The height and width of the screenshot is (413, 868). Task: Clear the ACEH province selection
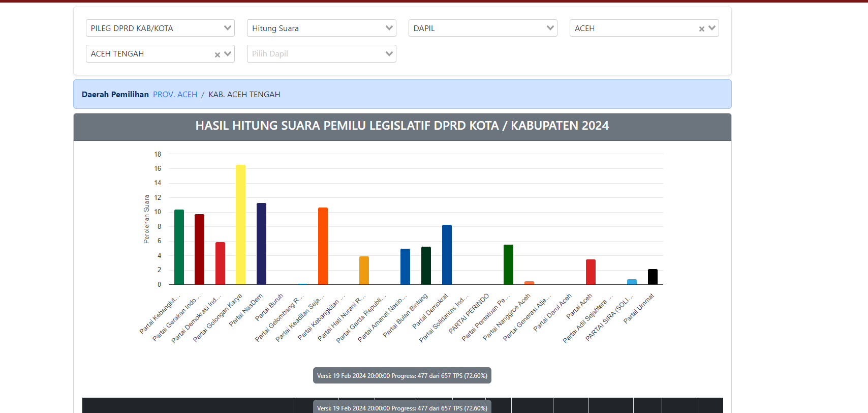point(701,29)
